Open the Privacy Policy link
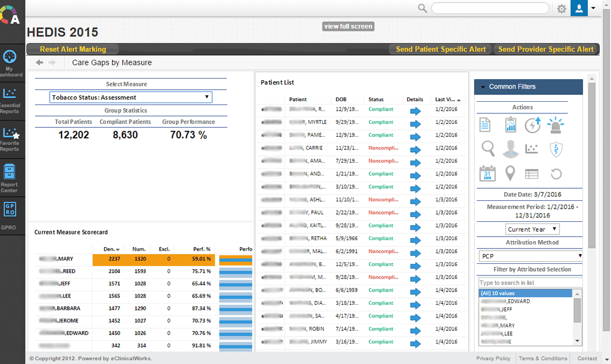 [x=493, y=358]
